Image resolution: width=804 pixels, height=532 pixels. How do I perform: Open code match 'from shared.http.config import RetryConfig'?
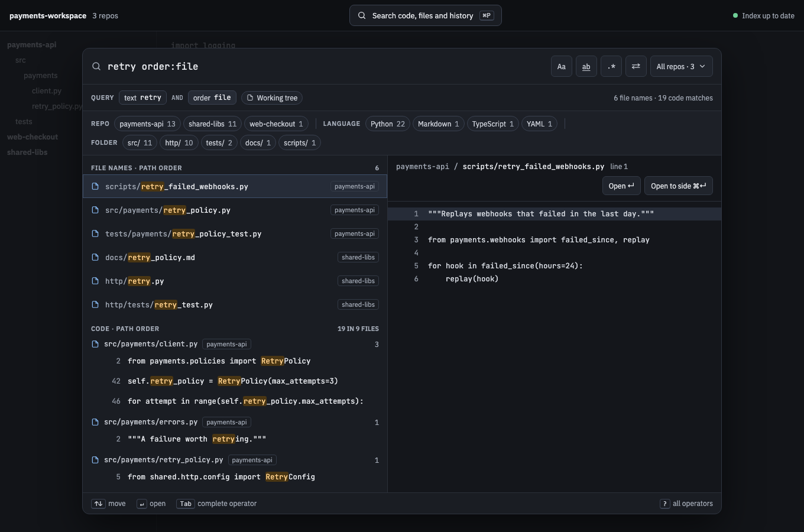[x=235, y=477]
